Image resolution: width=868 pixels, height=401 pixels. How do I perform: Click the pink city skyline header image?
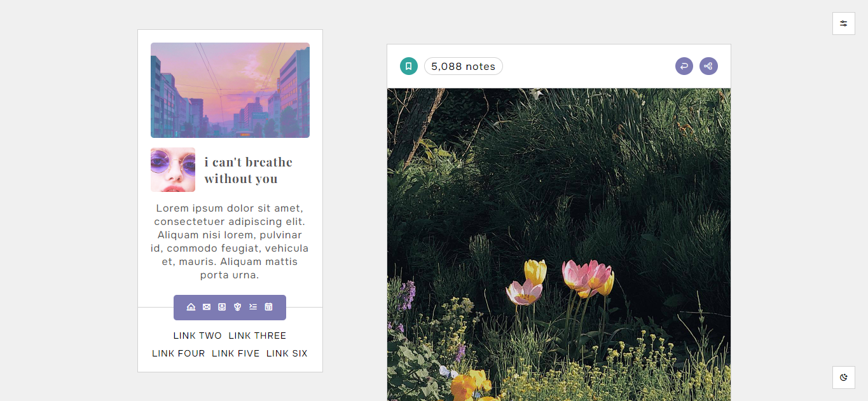click(x=230, y=90)
